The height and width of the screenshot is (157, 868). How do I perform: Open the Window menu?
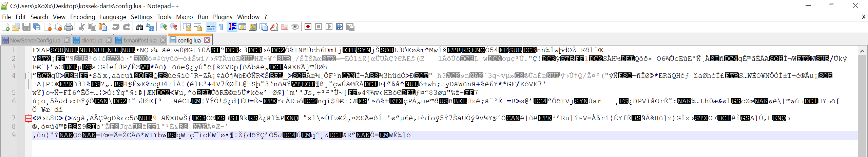click(x=248, y=17)
